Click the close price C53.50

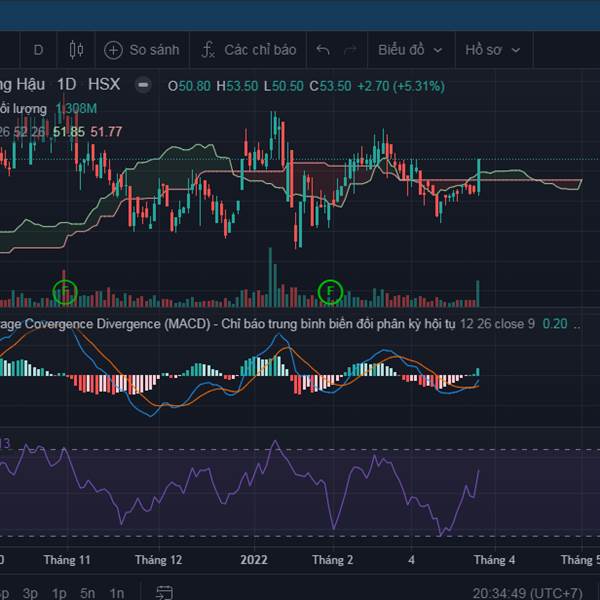[x=330, y=86]
